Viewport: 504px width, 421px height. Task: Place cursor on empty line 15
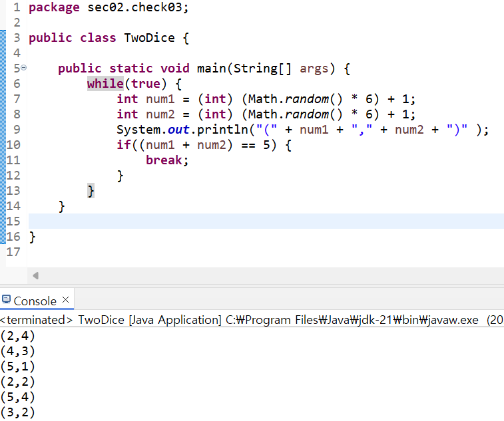pyautogui.click(x=266, y=221)
